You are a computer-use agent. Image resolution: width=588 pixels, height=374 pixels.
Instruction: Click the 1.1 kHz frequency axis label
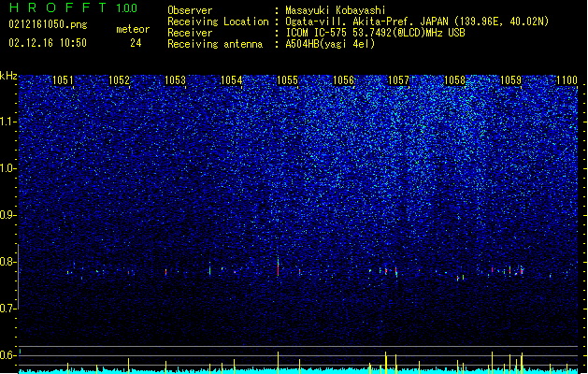point(7,122)
